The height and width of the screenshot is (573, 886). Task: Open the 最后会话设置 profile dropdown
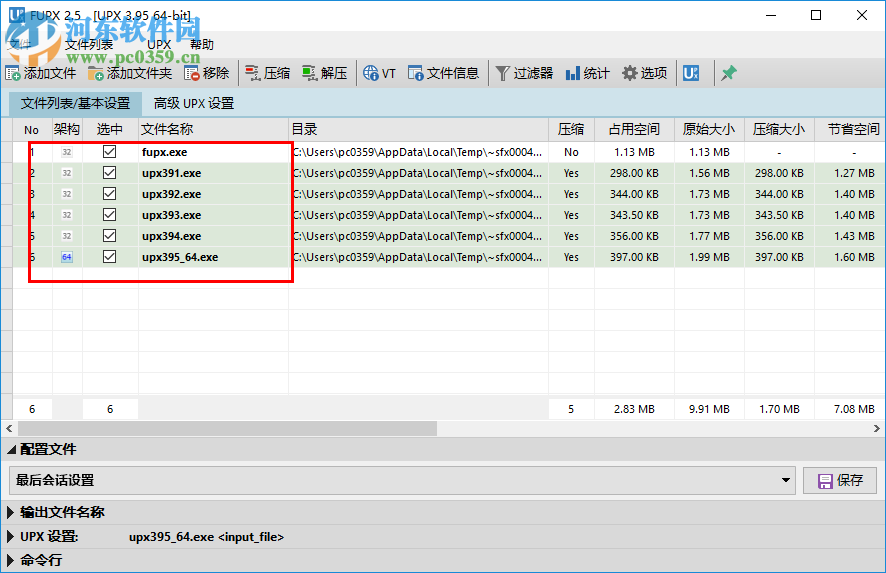[x=402, y=480]
